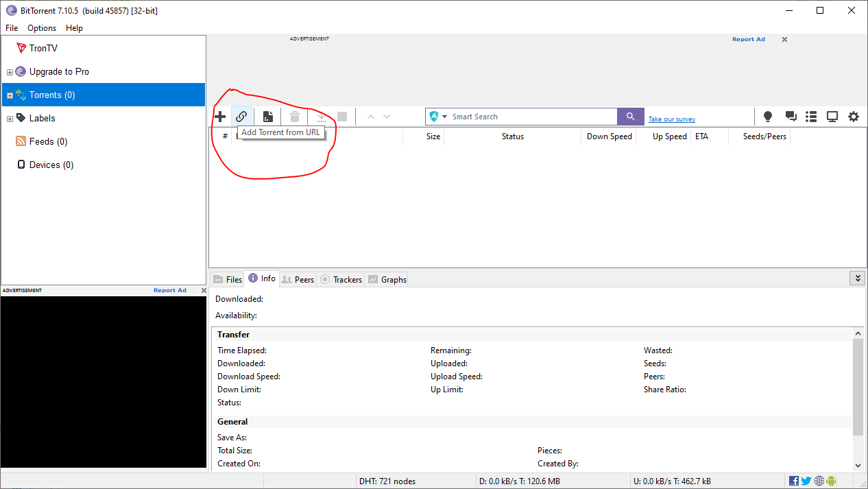Open the Options menu
This screenshot has height=489, width=868.
point(42,28)
